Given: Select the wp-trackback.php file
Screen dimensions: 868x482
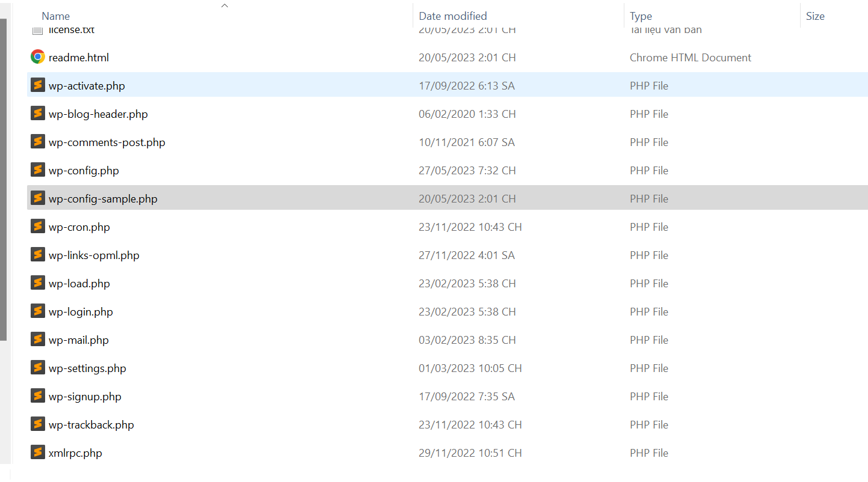Looking at the screenshot, I should coord(90,424).
